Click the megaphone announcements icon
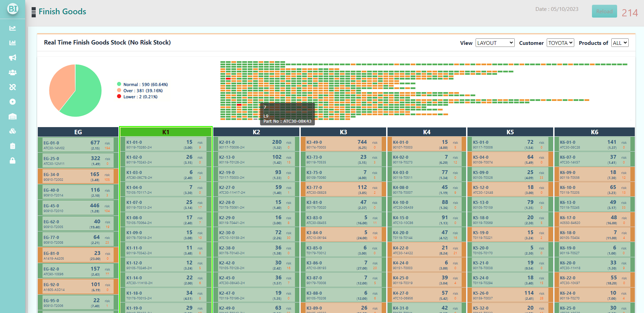Image resolution: width=644 pixels, height=313 pixels. point(13,58)
